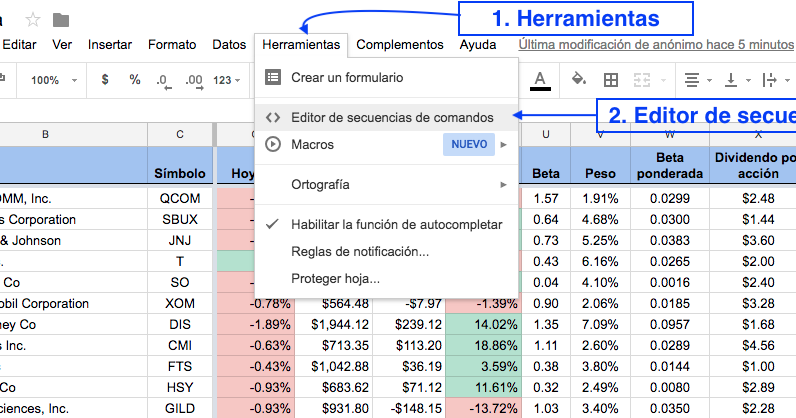The width and height of the screenshot is (796, 418).
Task: Open the Editar menu
Action: [19, 45]
